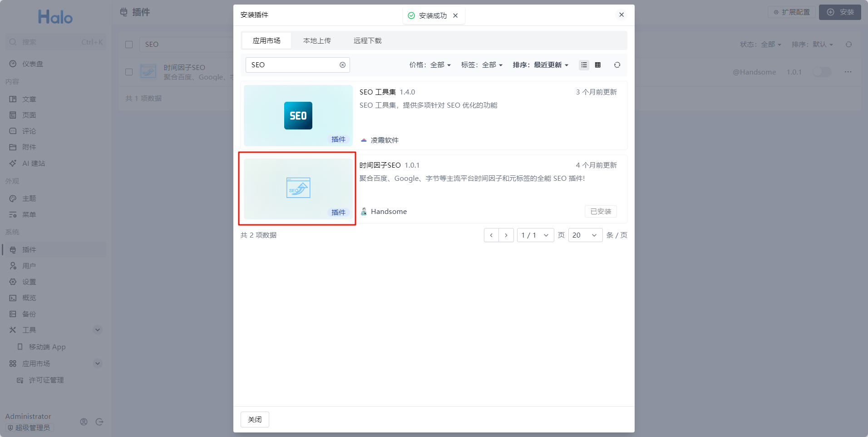The image size is (868, 437).
Task: Click the 已安装 button for 时间因子SEO
Action: click(x=601, y=212)
